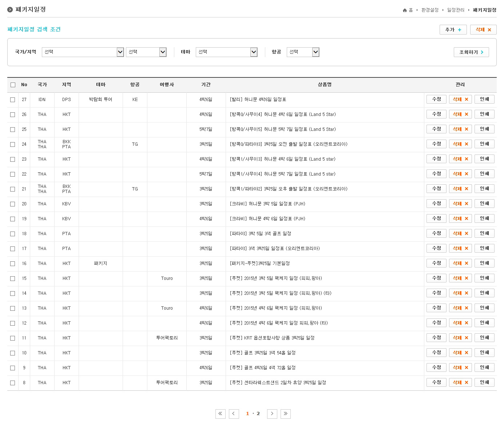Click the × icon on the top 삭제 button
Screen dimensions: 504x426
pyautogui.click(x=490, y=29)
